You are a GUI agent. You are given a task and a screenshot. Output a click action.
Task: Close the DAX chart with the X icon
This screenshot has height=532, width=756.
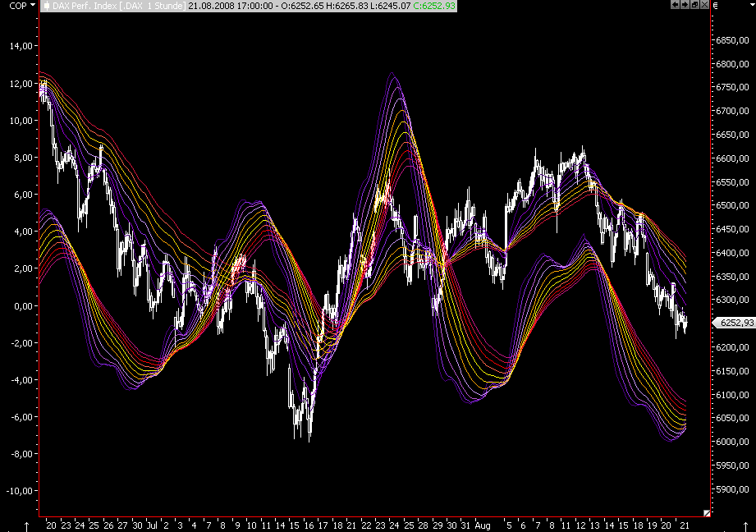point(704,5)
